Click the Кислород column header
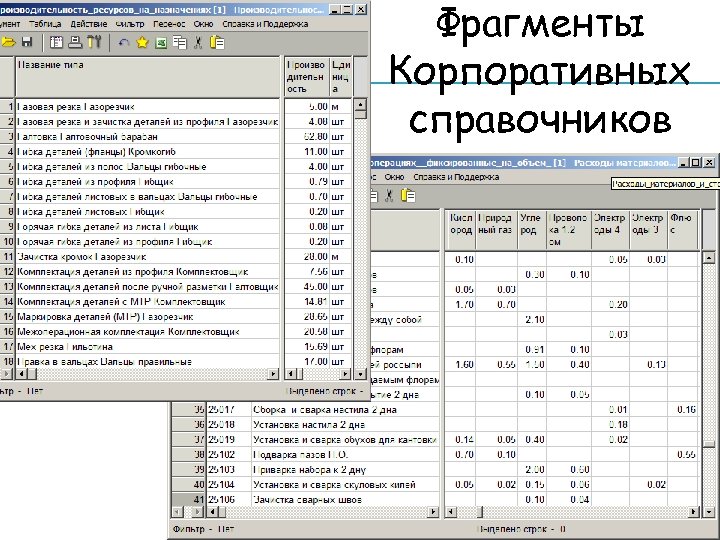Image resolution: width=720 pixels, height=540 pixels. click(461, 230)
